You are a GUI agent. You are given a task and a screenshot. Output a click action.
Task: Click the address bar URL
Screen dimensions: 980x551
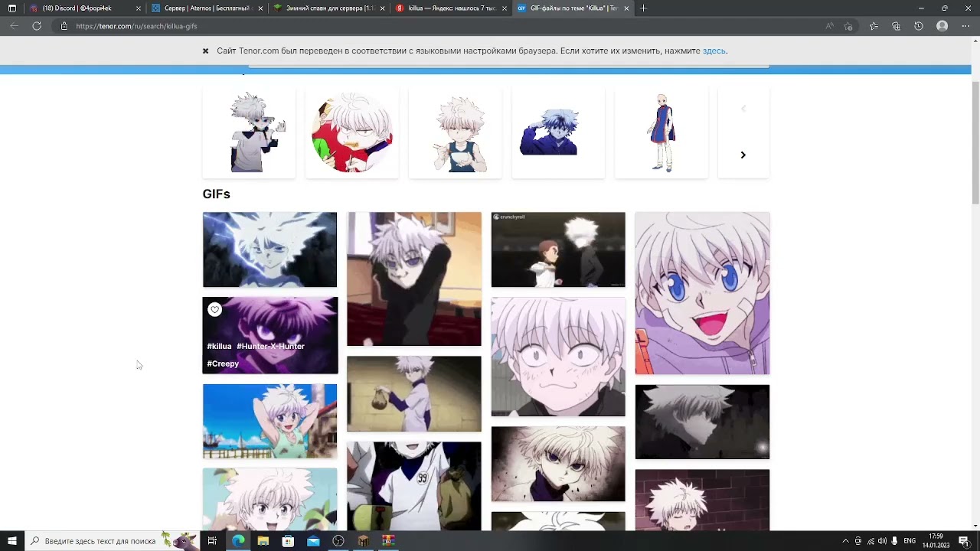(136, 26)
